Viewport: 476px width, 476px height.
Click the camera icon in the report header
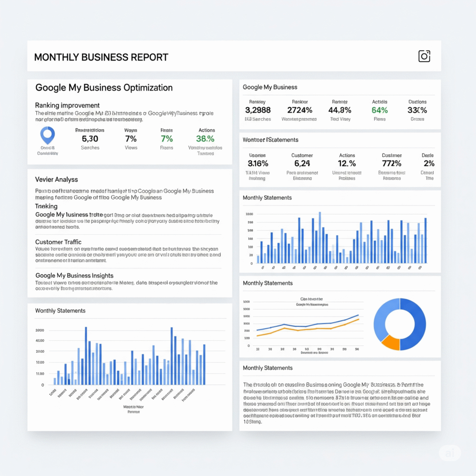pyautogui.click(x=424, y=56)
